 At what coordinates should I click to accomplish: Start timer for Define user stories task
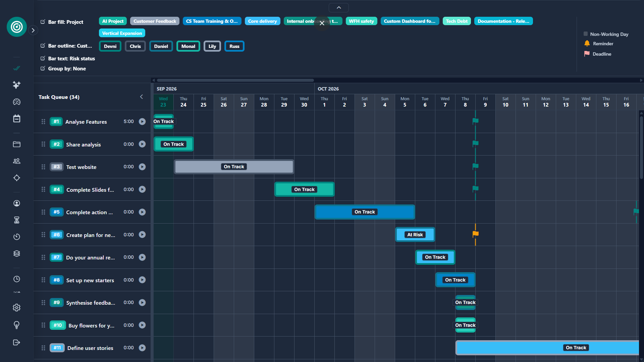click(x=142, y=348)
